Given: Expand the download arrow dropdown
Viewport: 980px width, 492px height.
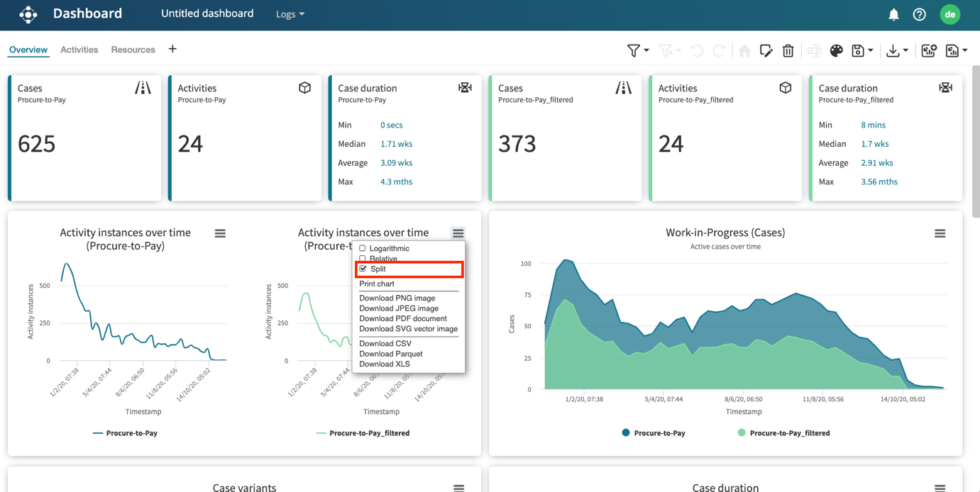Looking at the screenshot, I should click(897, 50).
